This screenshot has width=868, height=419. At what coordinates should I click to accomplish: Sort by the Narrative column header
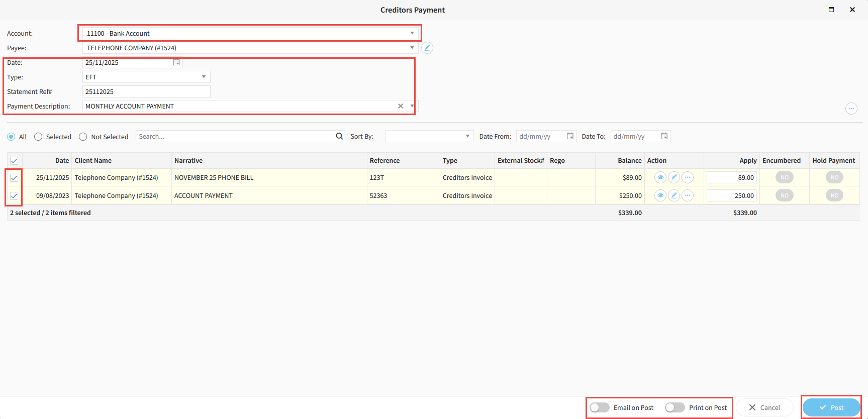coord(188,161)
